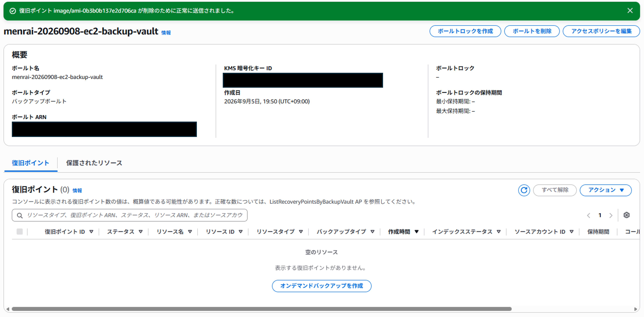Switch to 復旧ポイント tab

(30, 163)
